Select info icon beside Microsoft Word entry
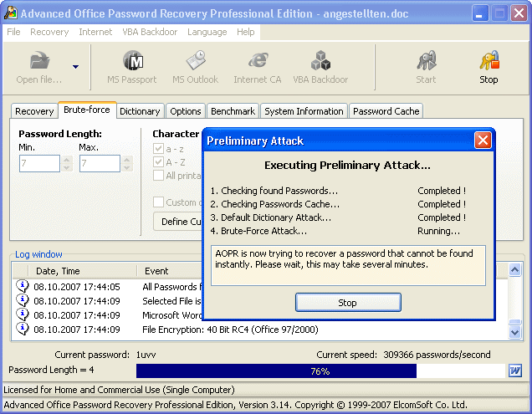The height and width of the screenshot is (414, 532). pos(23,315)
